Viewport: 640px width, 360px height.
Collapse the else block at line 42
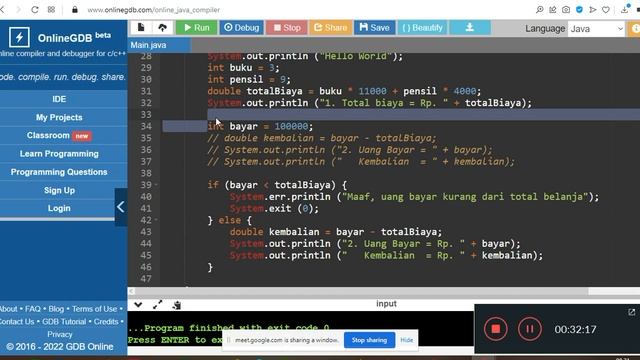click(156, 220)
